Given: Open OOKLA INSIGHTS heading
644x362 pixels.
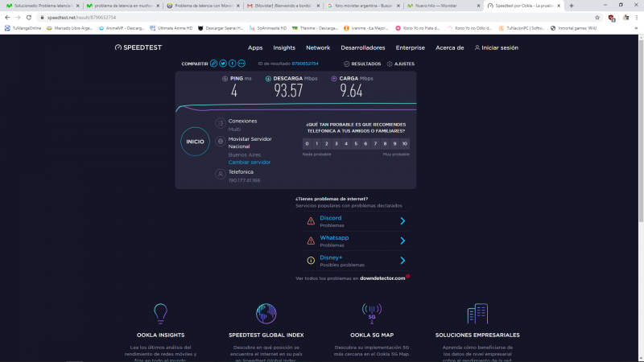Looking at the screenshot, I should [x=160, y=335].
